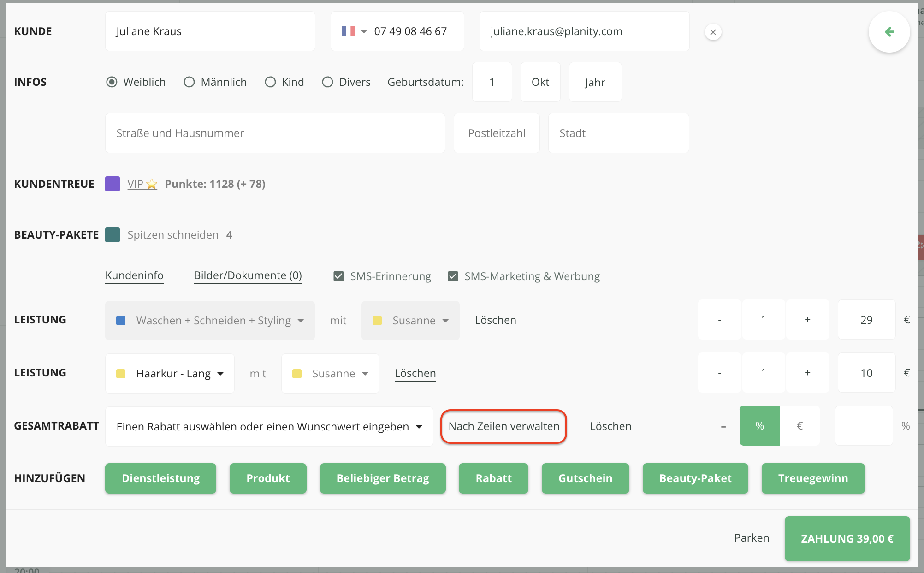
Task: Open the Kundeninfo tab link
Action: (x=134, y=275)
